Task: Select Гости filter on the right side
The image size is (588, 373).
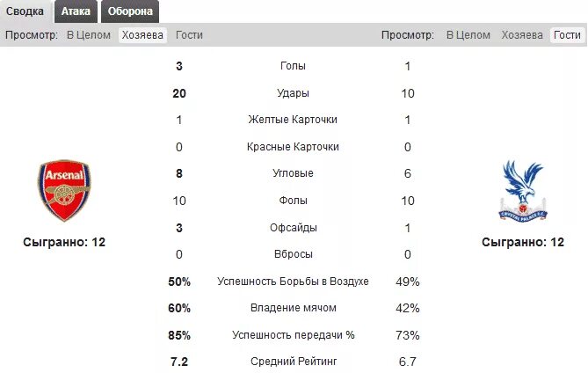Action: coord(567,35)
